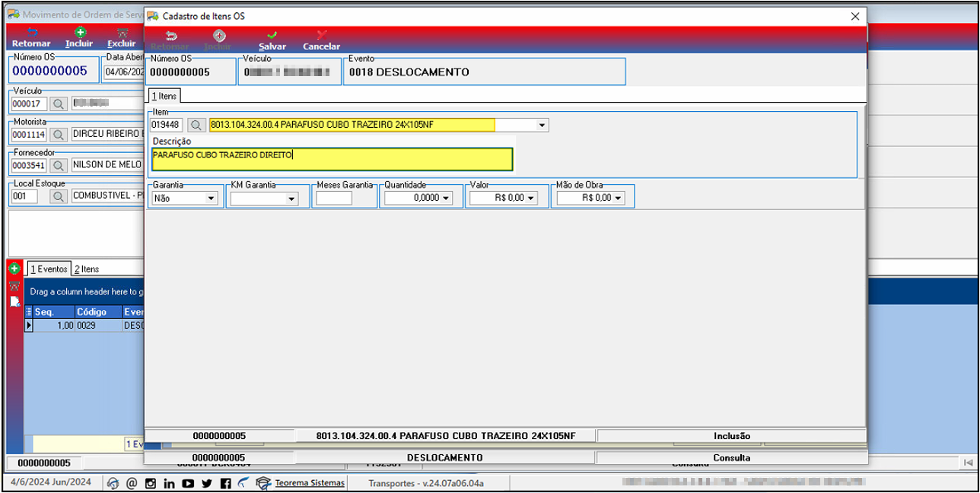Open the Twitter icon in the status bar
This screenshot has height=493, width=980.
[207, 483]
